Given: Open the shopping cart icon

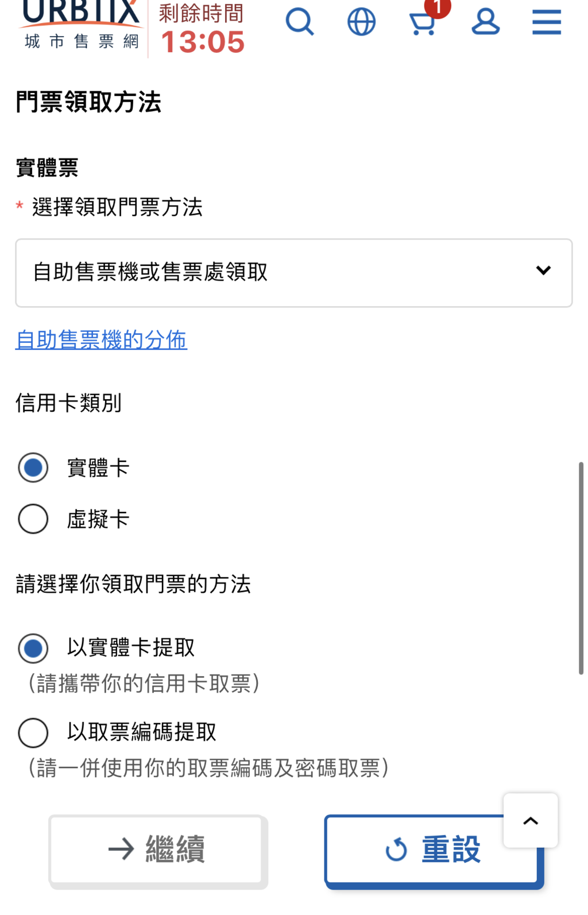Looking at the screenshot, I should point(423,24).
